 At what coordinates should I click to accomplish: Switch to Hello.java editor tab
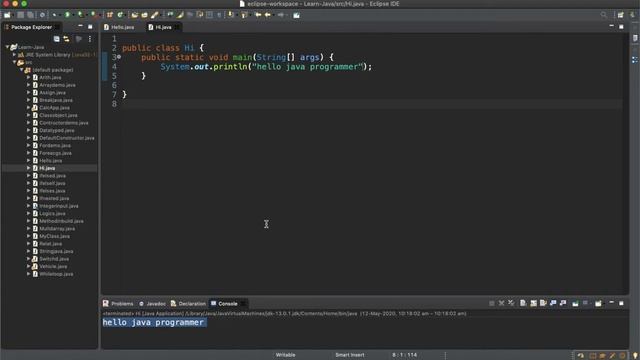click(119, 27)
